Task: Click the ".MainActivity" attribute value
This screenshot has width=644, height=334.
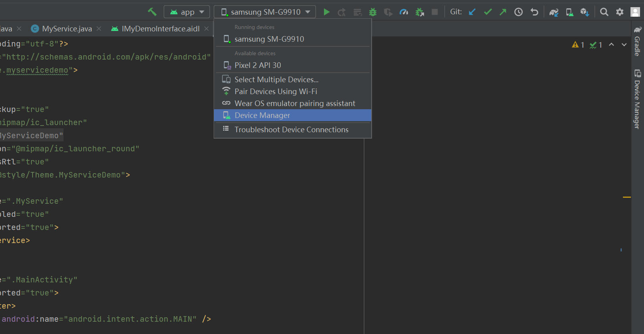Action: [x=42, y=280]
